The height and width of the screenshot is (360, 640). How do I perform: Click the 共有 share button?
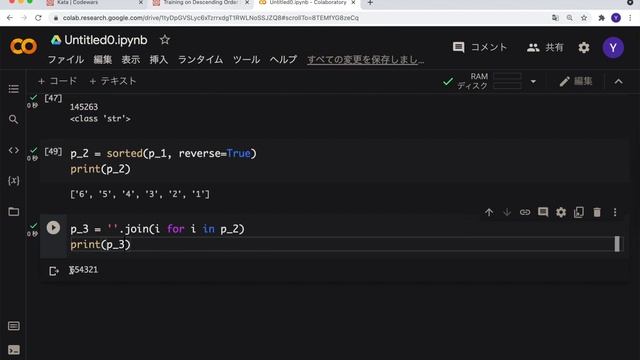[545, 47]
